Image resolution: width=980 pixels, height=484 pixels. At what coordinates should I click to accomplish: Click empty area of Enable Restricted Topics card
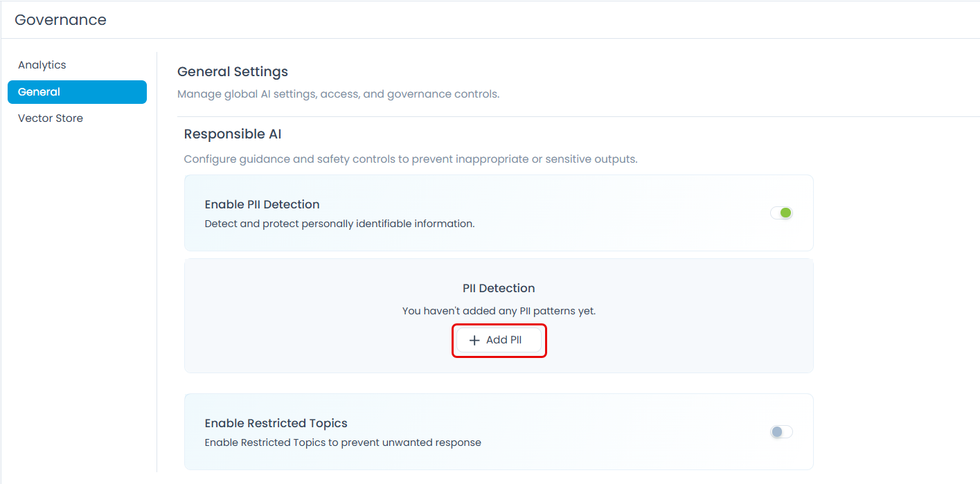(609, 431)
